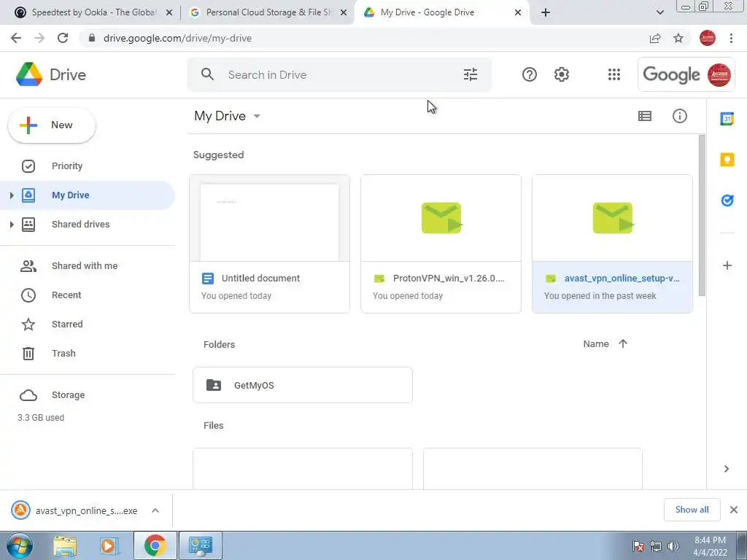
Task: View site information lock icon
Action: 91,38
